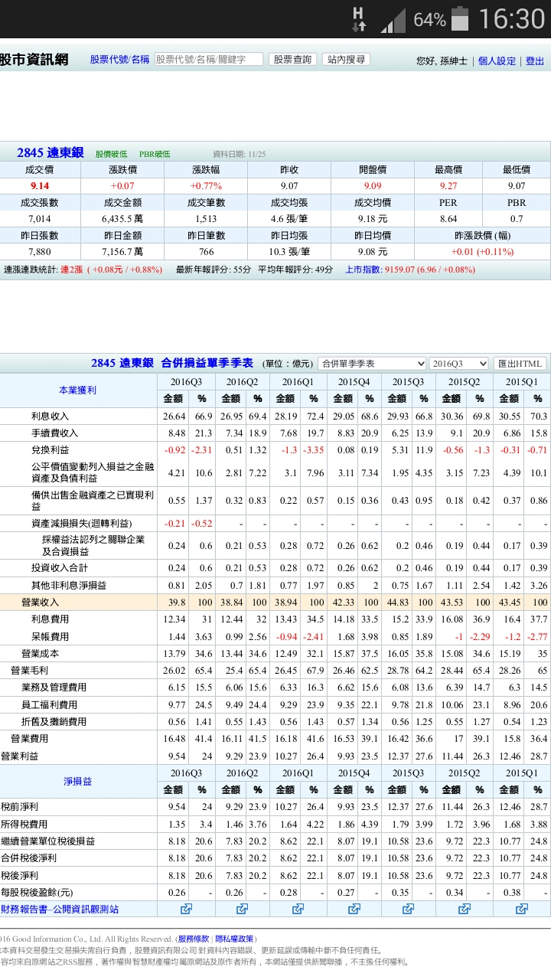The image size is (551, 980).
Task: Select the 利息收入 row label
Action: click(x=50, y=416)
